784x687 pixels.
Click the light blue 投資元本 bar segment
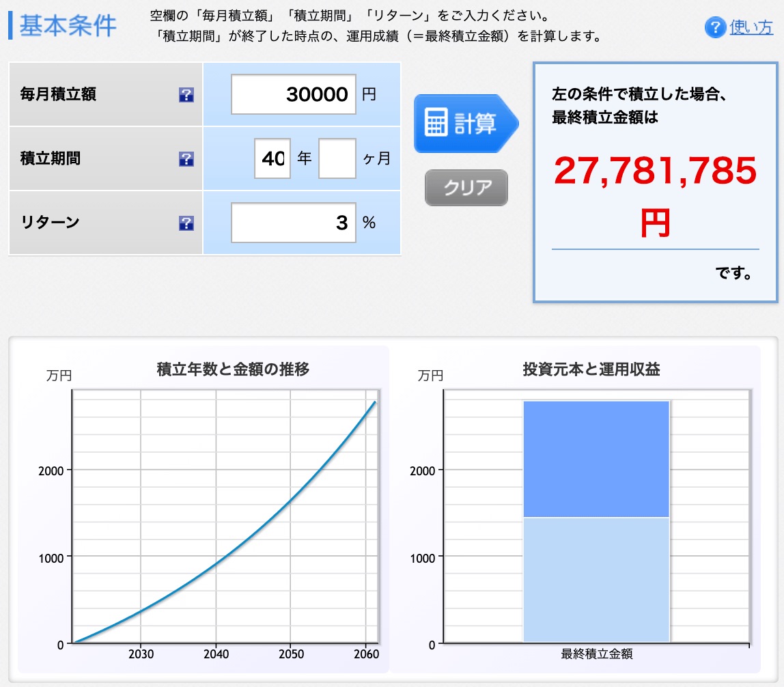[596, 580]
